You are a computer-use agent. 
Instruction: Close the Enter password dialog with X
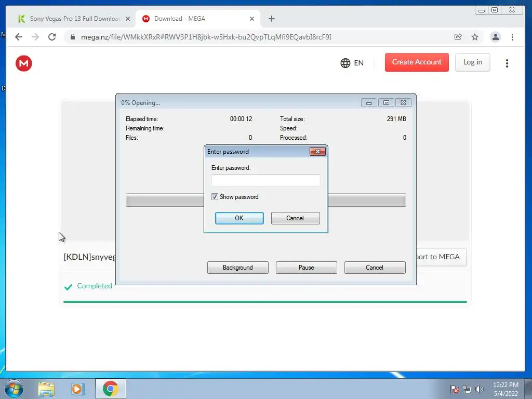(x=317, y=151)
